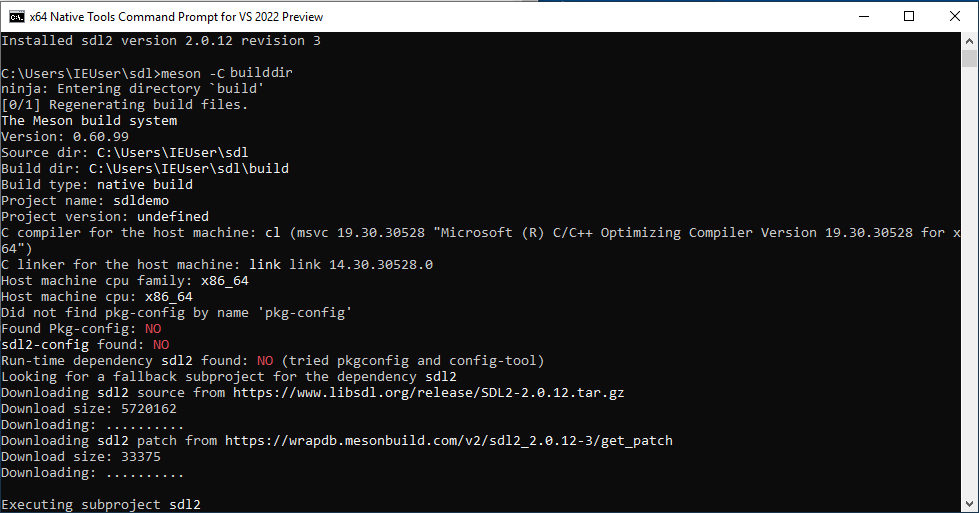Click the 'Project name: sdldemo' line
The height and width of the screenshot is (513, 979).
pos(85,201)
